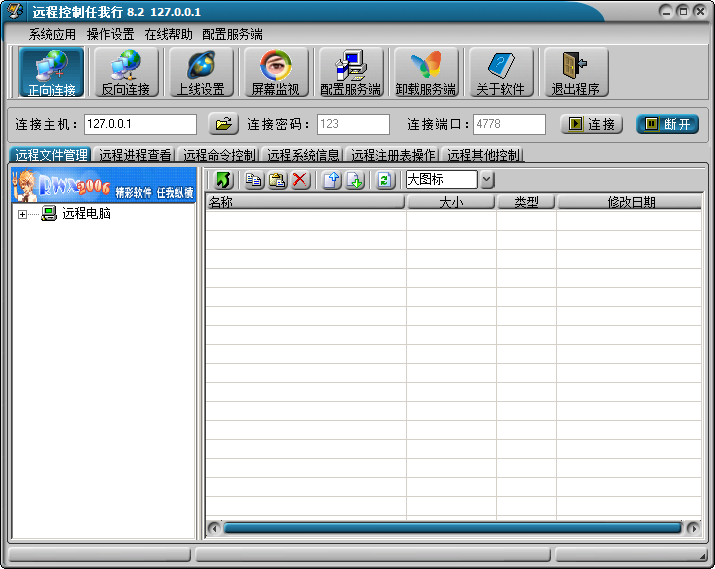The image size is (715, 569).
Task: Click 退出程序 exit program icon
Action: [x=575, y=73]
